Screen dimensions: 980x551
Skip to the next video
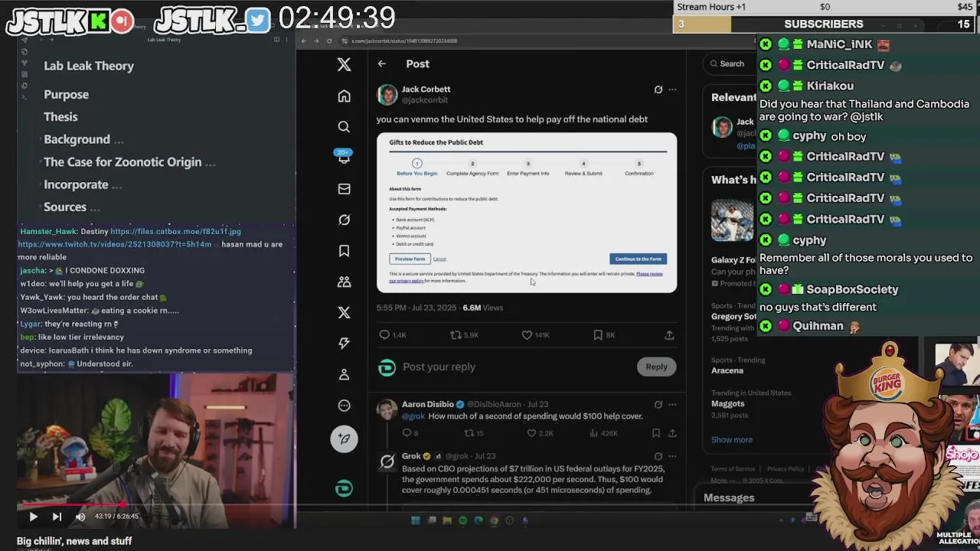pos(57,517)
